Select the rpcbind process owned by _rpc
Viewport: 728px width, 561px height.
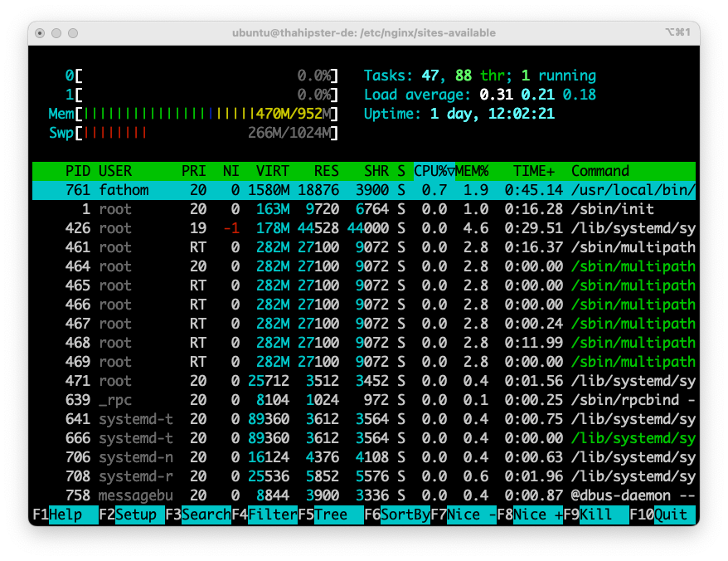coord(332,400)
